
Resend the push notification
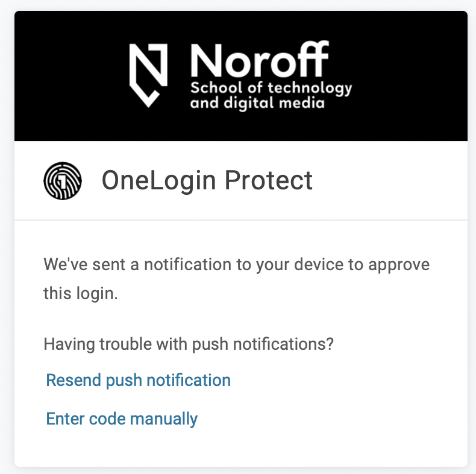pos(138,380)
